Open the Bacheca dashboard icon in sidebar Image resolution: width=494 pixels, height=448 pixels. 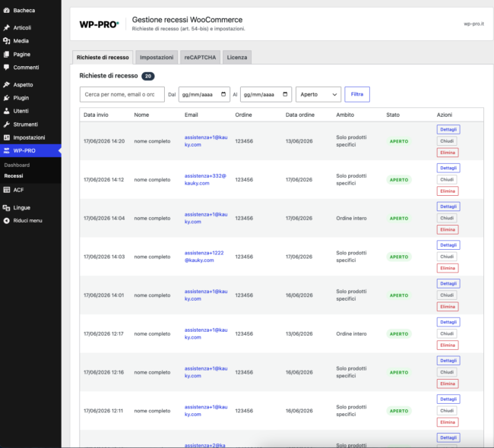[6, 11]
